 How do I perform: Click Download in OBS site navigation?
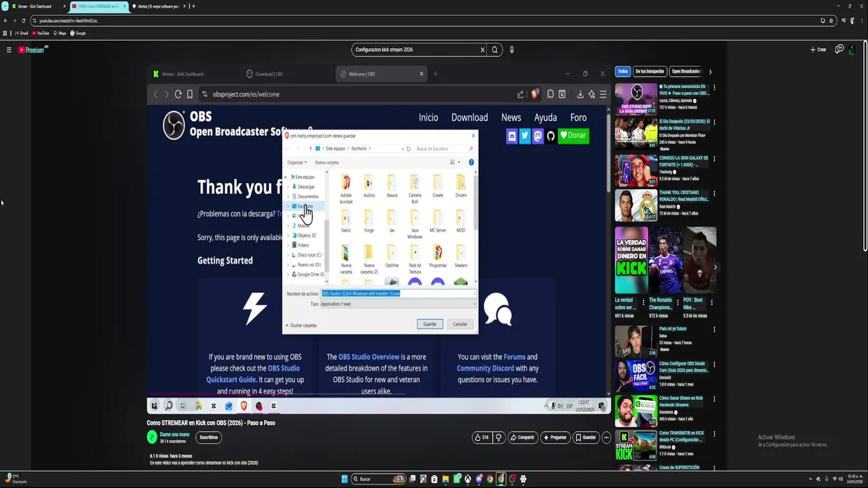[x=469, y=118]
